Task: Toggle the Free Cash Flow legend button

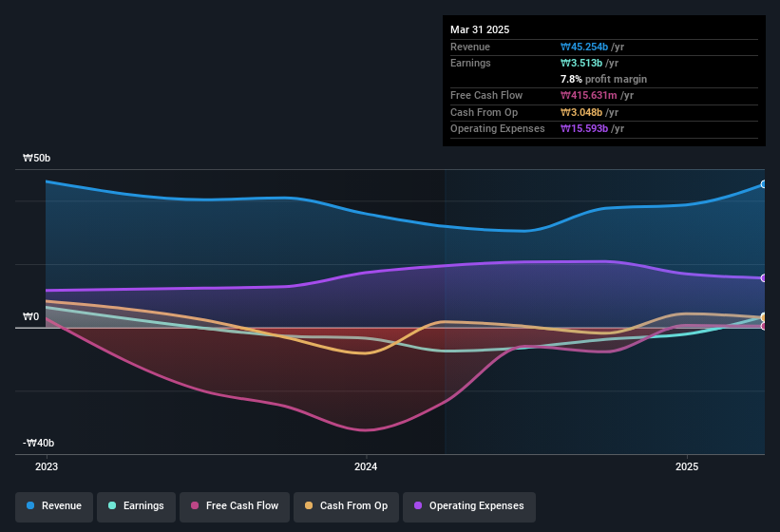Action: (x=235, y=506)
